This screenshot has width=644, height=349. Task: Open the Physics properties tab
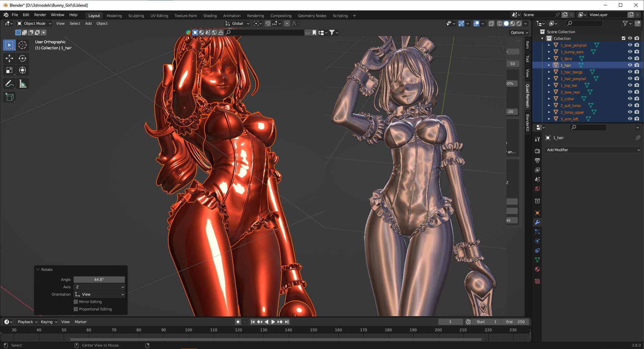click(537, 241)
